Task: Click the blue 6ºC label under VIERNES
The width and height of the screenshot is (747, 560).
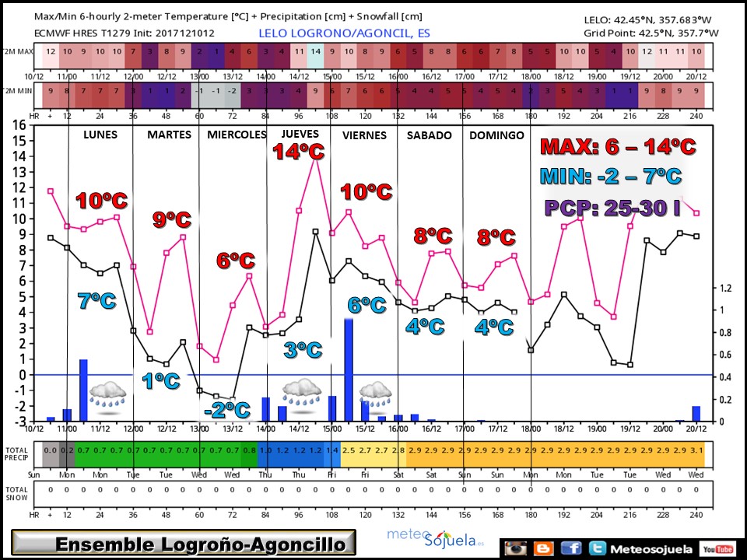Action: [x=366, y=305]
